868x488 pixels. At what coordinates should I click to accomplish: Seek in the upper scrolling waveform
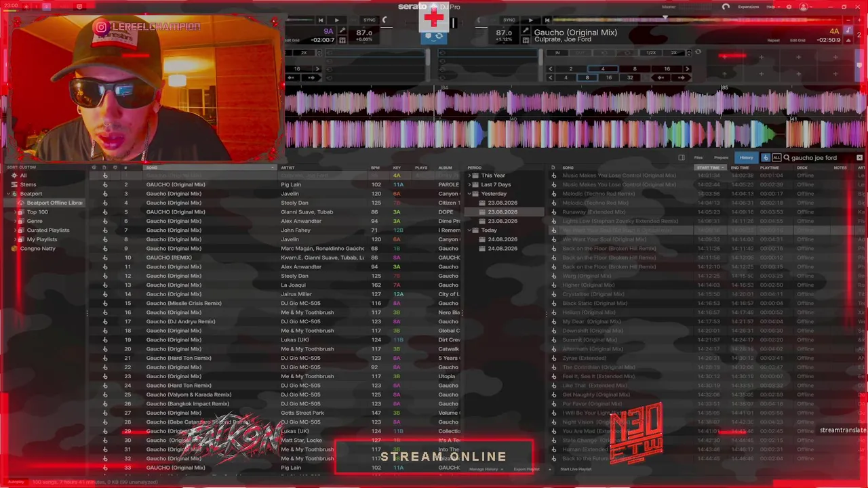pyautogui.click(x=576, y=103)
